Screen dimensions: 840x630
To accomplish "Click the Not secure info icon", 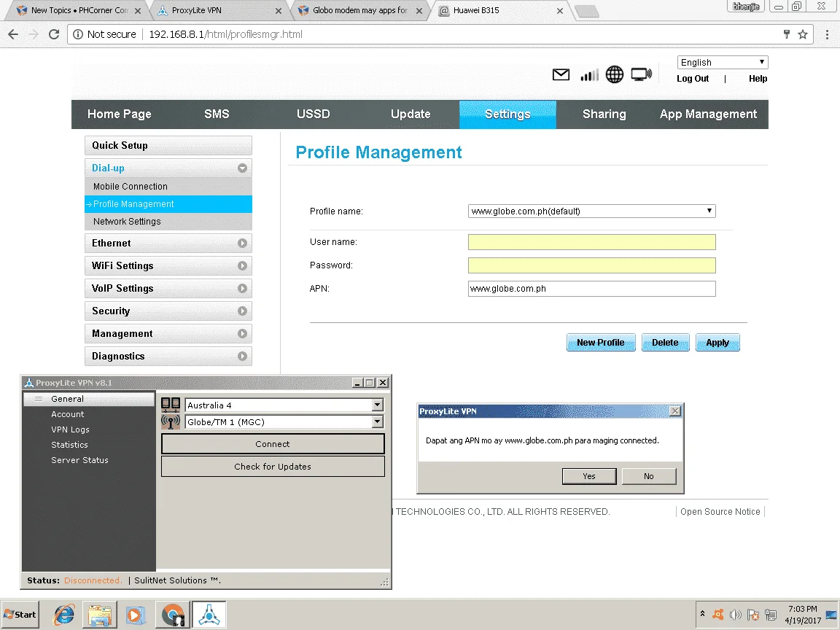I will 78,34.
